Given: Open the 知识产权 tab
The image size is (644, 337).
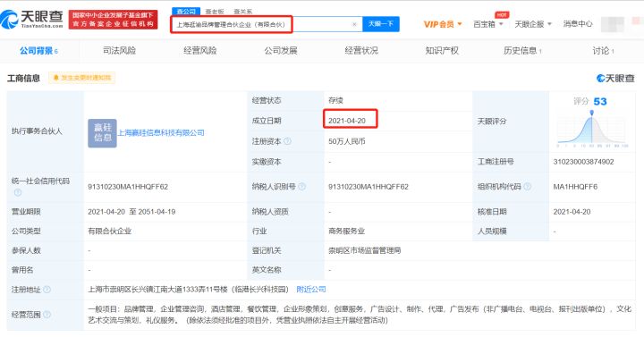Looking at the screenshot, I should tap(442, 50).
